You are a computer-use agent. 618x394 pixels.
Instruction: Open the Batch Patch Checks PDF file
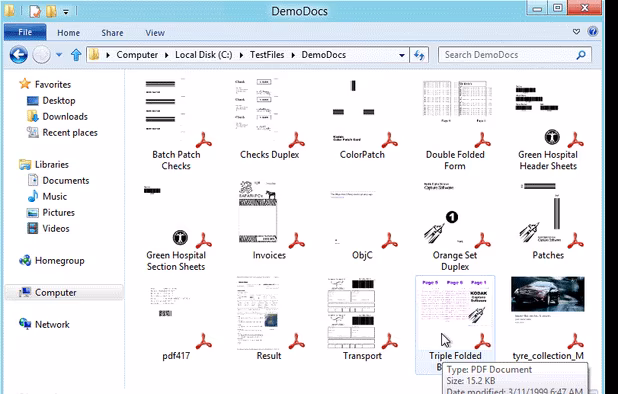tap(176, 124)
